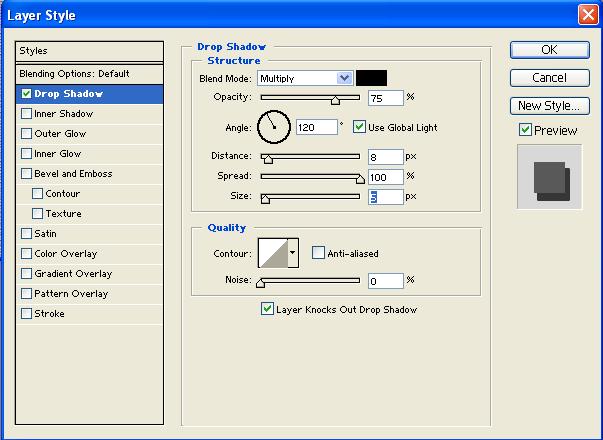The width and height of the screenshot is (603, 440).
Task: Enable the Inner Shadow checkbox
Action: coord(26,114)
